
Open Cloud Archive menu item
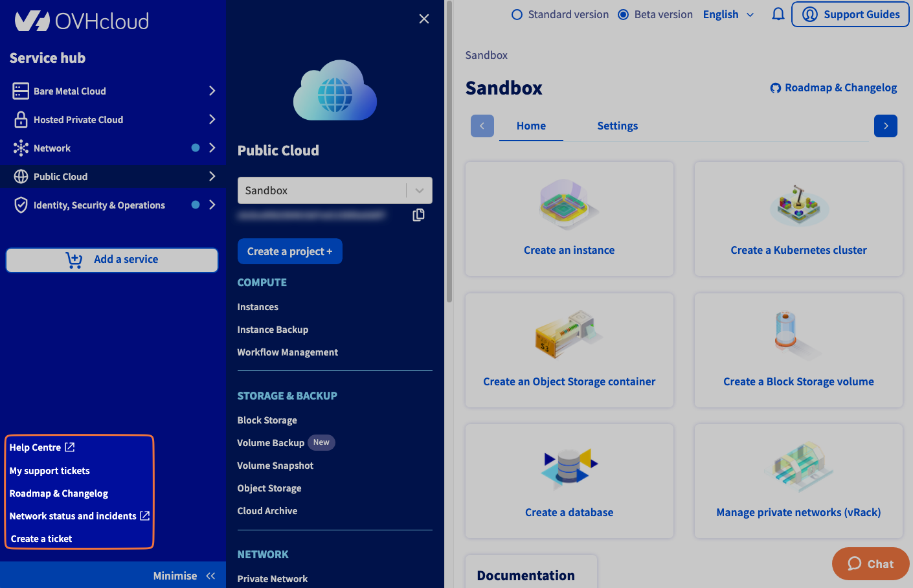pyautogui.click(x=267, y=511)
